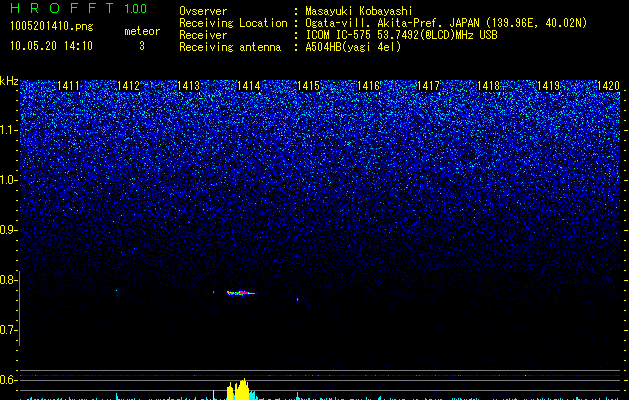Click the HROFFT title text
The width and height of the screenshot is (629, 400).
point(62,8)
